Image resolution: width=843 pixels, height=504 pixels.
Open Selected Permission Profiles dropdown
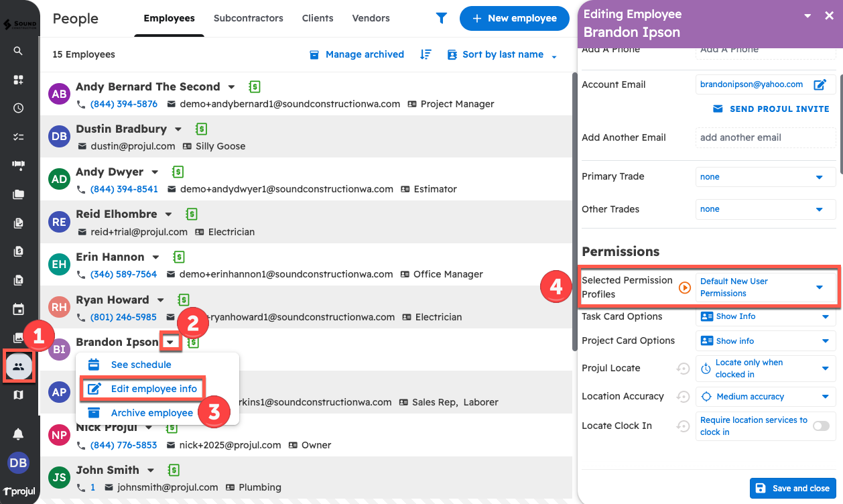click(765, 288)
